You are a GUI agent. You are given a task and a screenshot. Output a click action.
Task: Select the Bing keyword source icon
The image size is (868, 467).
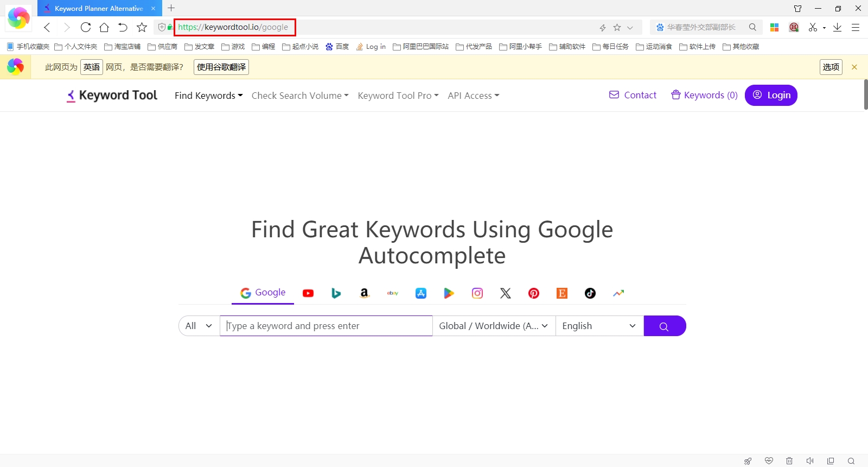point(336,293)
